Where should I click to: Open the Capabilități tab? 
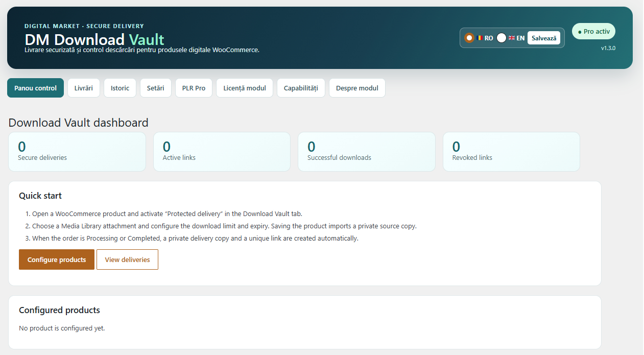301,88
